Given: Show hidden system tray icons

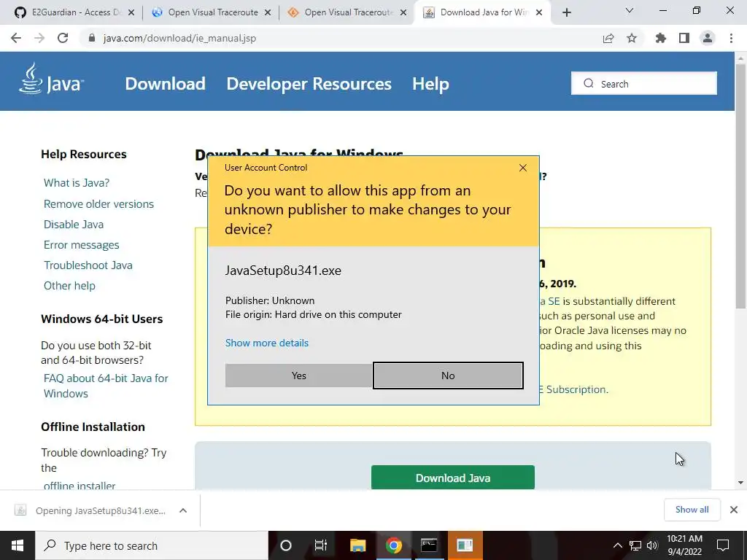Looking at the screenshot, I should [x=617, y=545].
